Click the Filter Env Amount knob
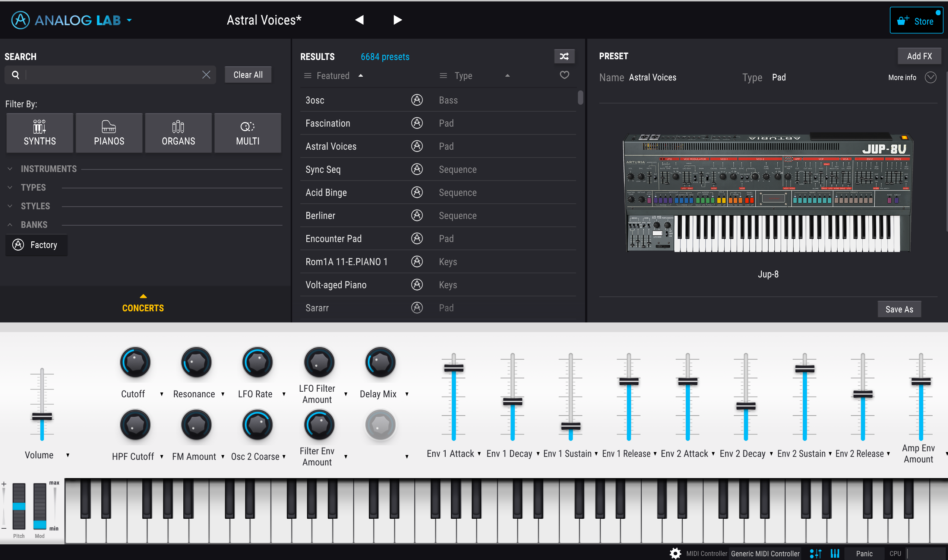The height and width of the screenshot is (560, 948). click(x=319, y=425)
